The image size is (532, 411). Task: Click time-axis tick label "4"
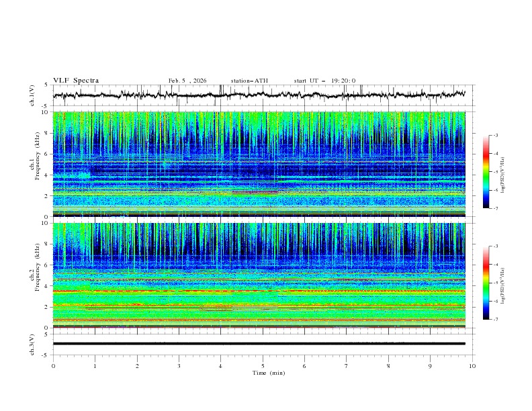[220, 366]
